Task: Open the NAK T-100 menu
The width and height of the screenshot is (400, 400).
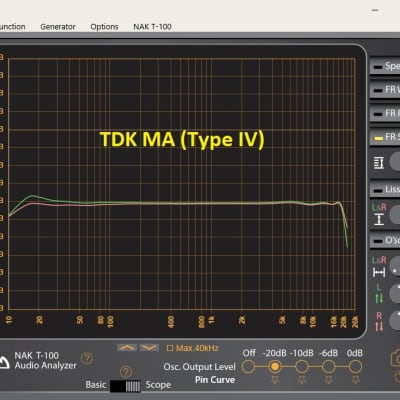Action: tap(152, 27)
